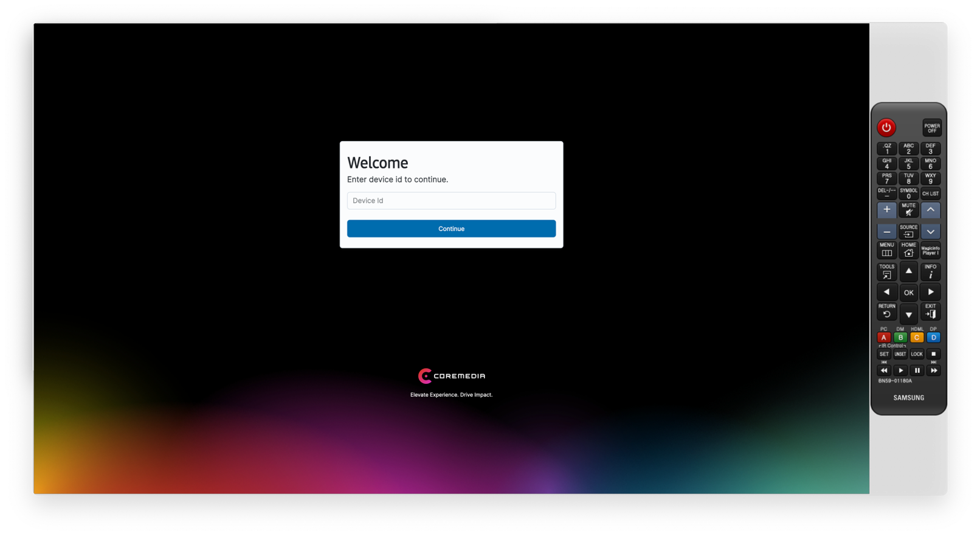Focus the Device Id input field

tap(451, 201)
